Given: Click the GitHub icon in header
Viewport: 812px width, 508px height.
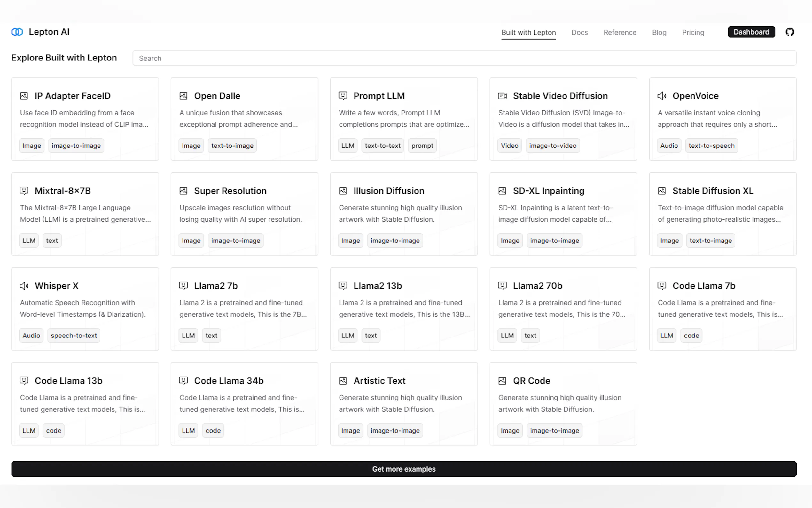Looking at the screenshot, I should 790,32.
